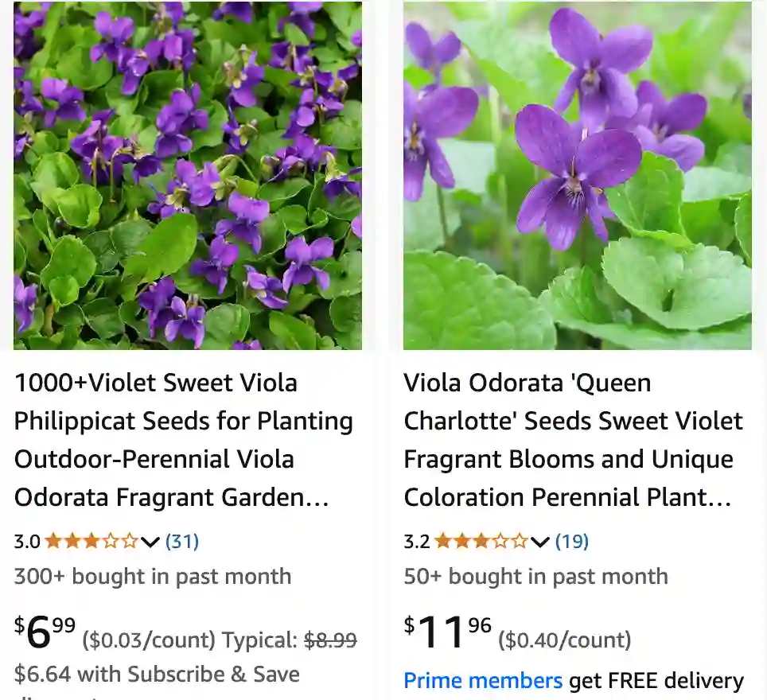The image size is (767, 700).
Task: Click the left product's flower photo
Action: 188,175
